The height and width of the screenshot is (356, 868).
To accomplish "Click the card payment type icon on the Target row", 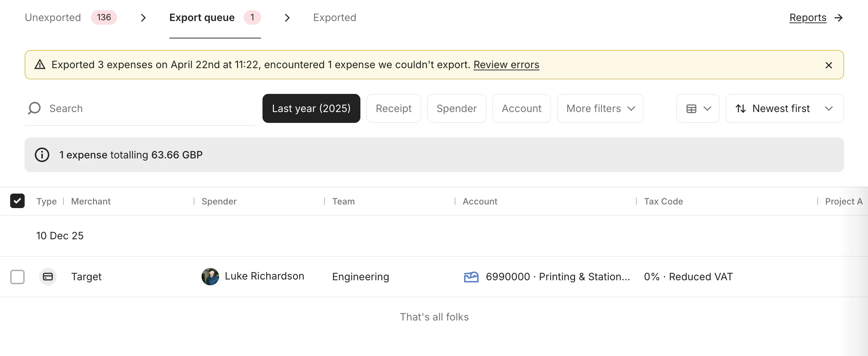I will tap(48, 277).
